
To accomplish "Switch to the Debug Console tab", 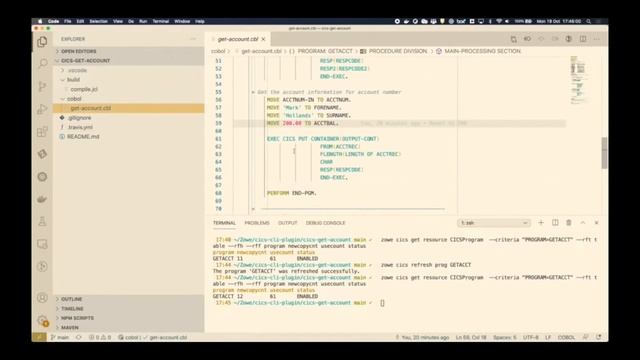I will (325, 223).
